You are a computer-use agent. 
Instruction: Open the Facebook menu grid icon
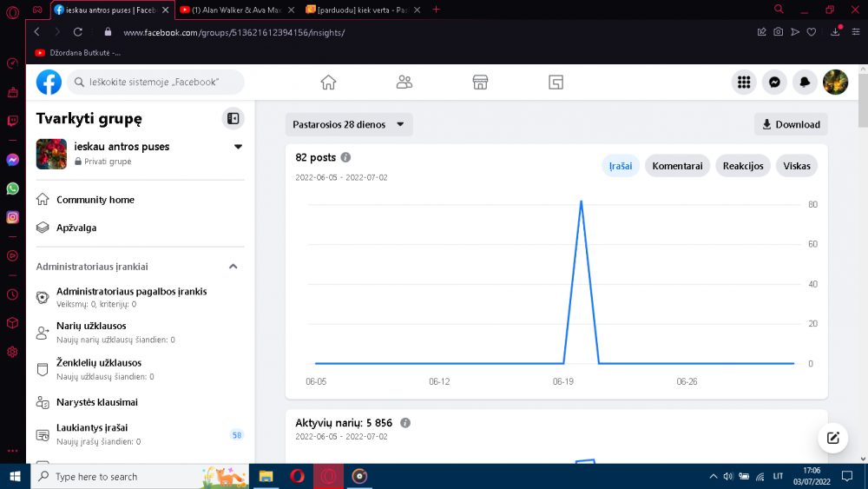click(744, 82)
